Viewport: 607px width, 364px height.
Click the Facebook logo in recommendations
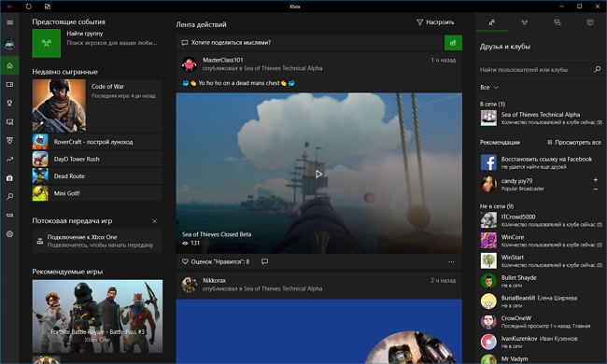(x=488, y=162)
